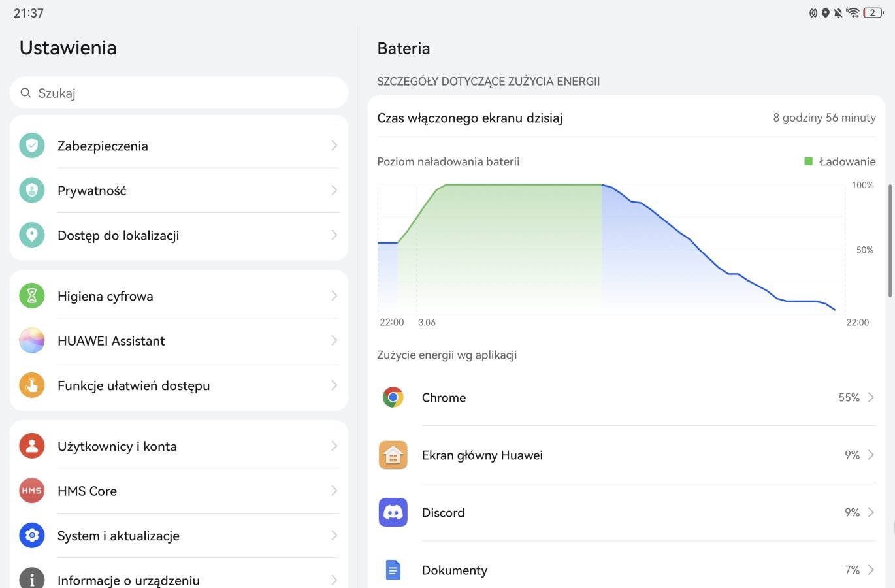Tap the Dokumenty app icon
Screen dimensions: 895x588
[x=393, y=570]
